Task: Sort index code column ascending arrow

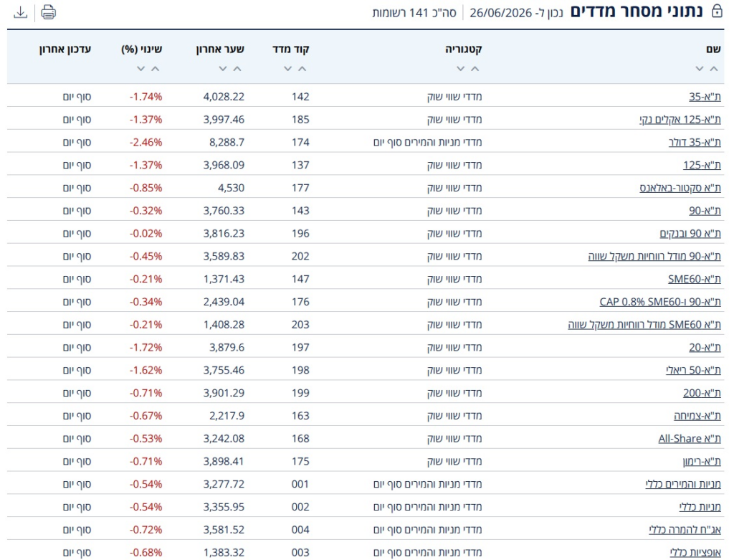Action: [x=302, y=69]
